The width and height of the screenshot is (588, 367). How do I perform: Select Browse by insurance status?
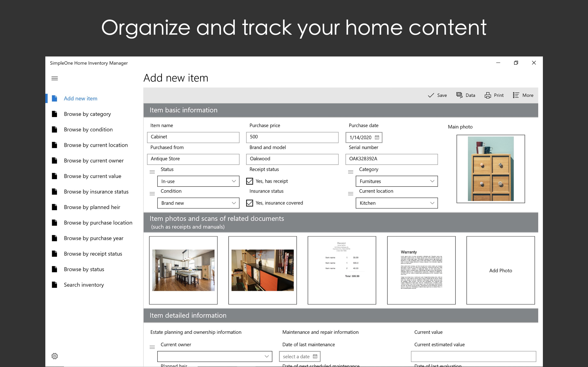96,191
